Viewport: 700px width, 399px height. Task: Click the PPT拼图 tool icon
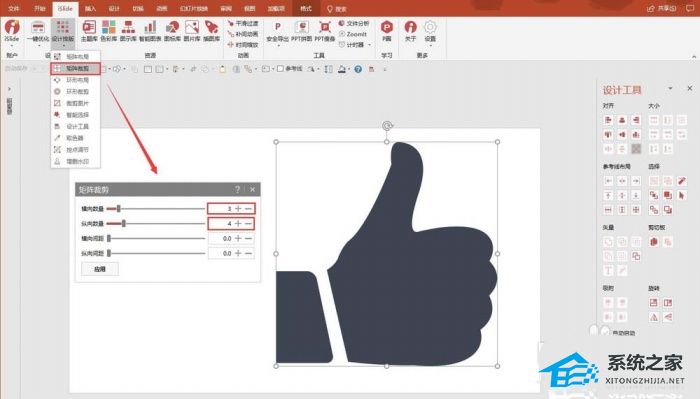302,31
